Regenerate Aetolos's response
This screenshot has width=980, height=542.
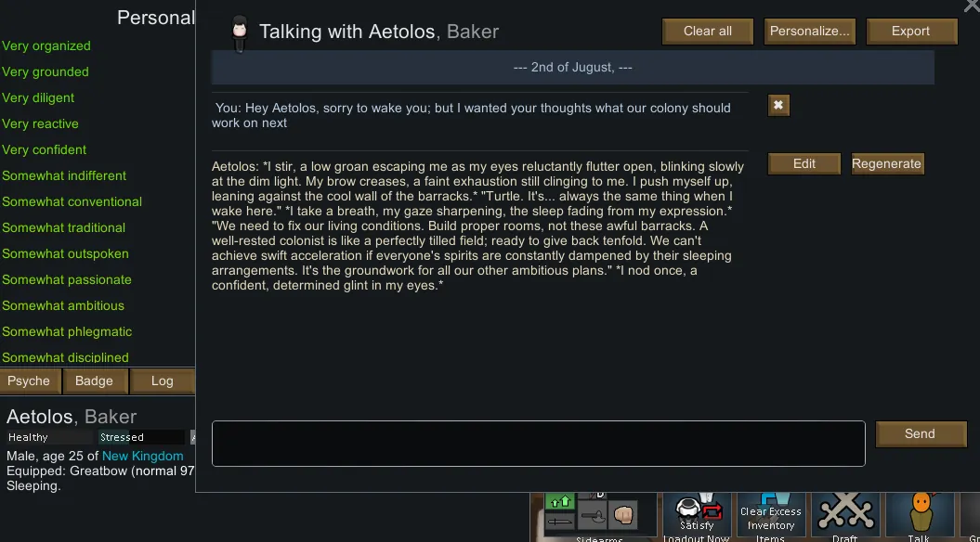[x=887, y=164]
